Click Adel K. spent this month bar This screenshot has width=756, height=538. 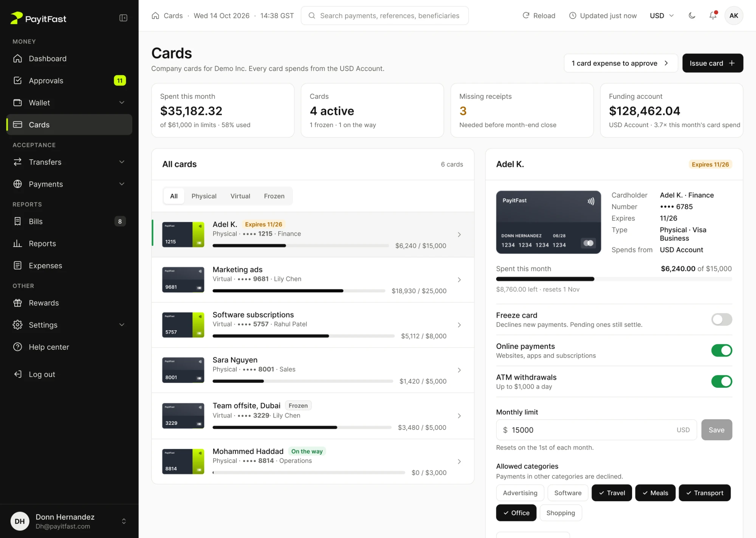[614, 279]
